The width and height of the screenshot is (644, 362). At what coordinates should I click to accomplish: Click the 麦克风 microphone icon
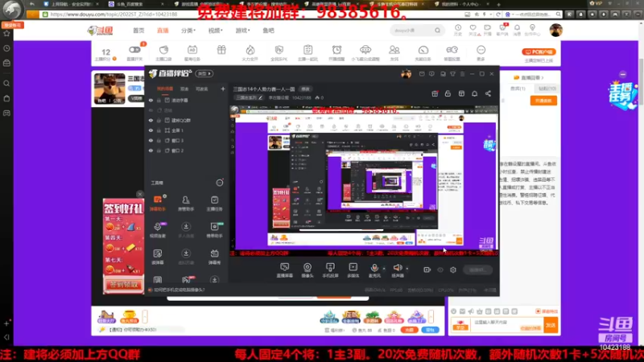click(374, 268)
